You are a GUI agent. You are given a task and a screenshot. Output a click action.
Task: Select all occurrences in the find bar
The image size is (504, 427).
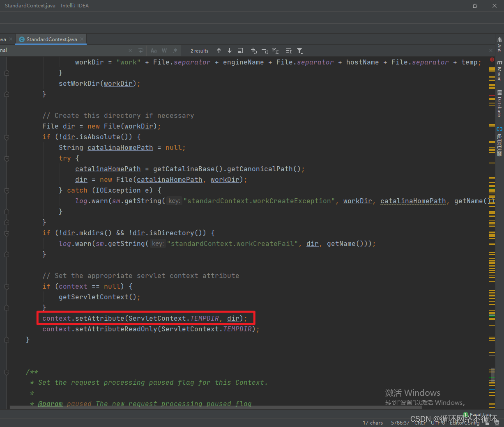pyautogui.click(x=275, y=51)
